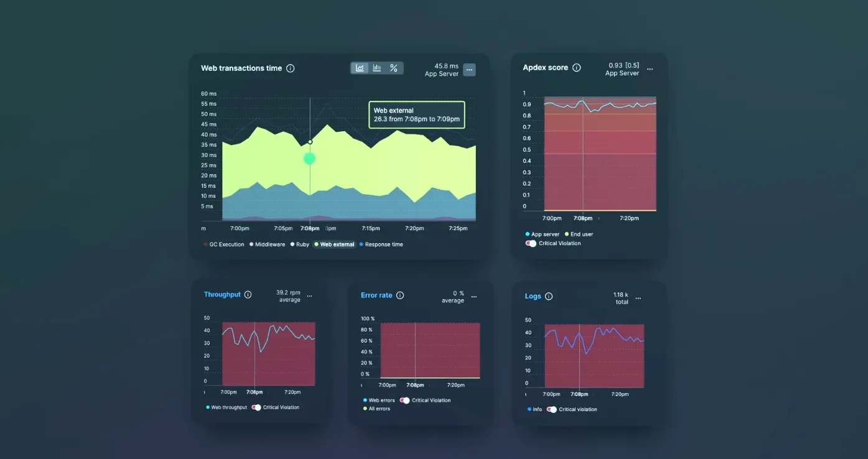This screenshot has height=459, width=868.
Task: Toggle Web external legend series
Action: coord(334,244)
